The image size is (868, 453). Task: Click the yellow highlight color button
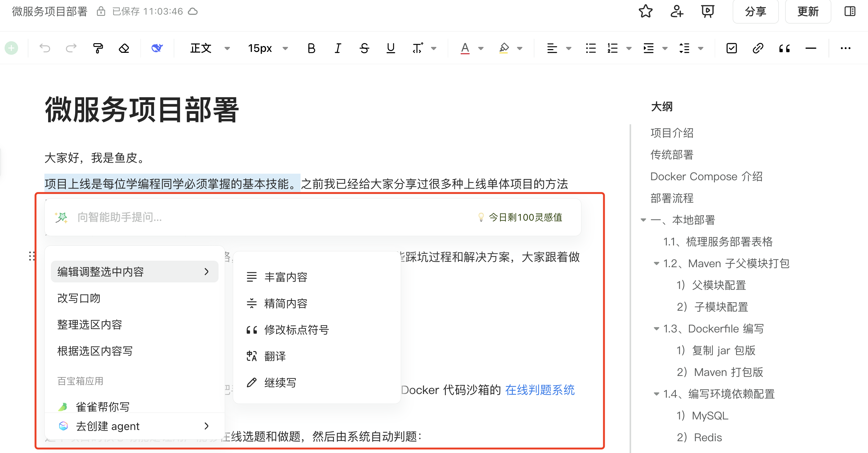tap(504, 48)
